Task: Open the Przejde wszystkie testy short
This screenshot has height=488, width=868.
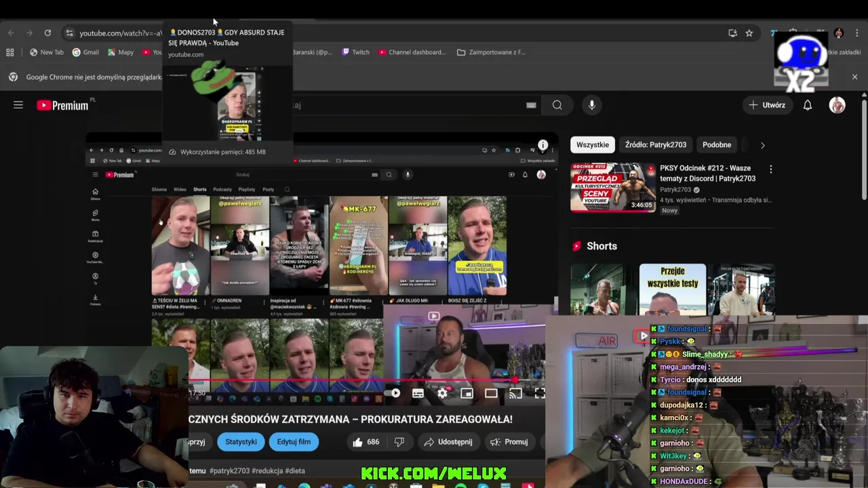Action: coord(673,290)
